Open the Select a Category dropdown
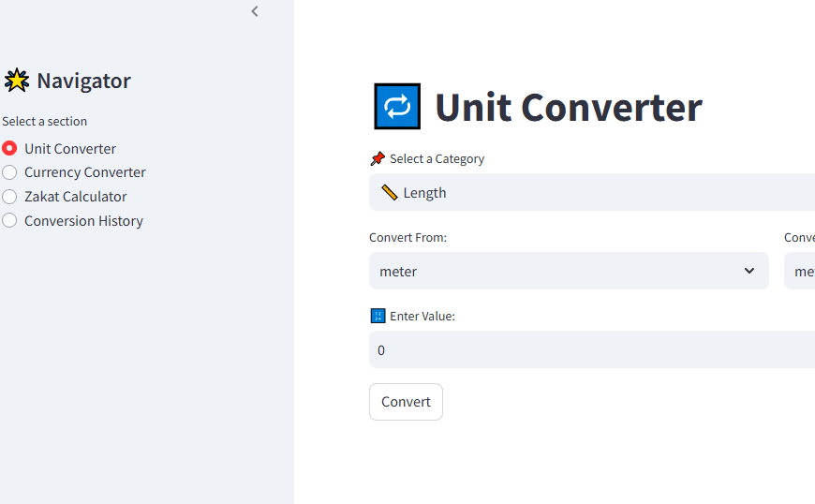Viewport: 815px width, 504px height. point(592,192)
